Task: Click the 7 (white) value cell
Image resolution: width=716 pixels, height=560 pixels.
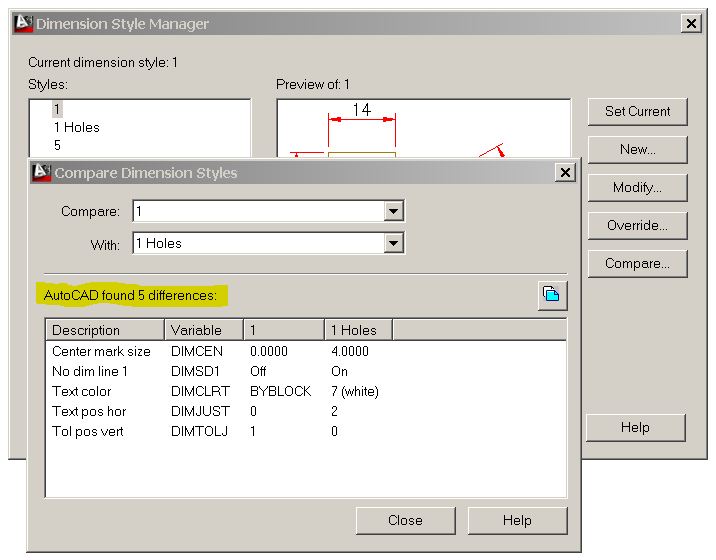Action: pyautogui.click(x=355, y=391)
